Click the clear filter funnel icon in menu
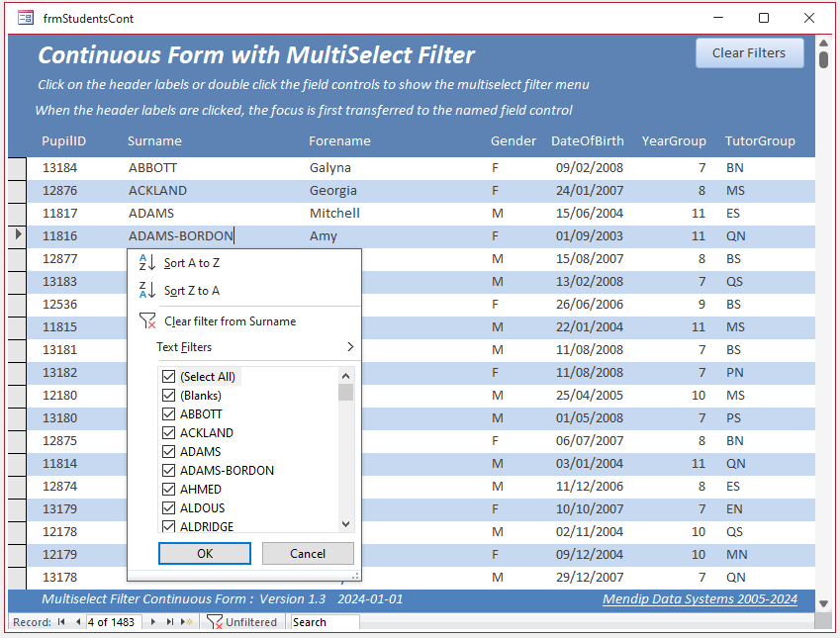840x638 pixels. pyautogui.click(x=147, y=320)
